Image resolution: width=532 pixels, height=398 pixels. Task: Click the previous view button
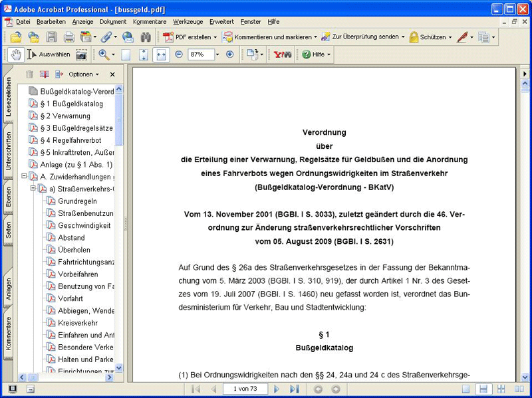click(x=318, y=389)
